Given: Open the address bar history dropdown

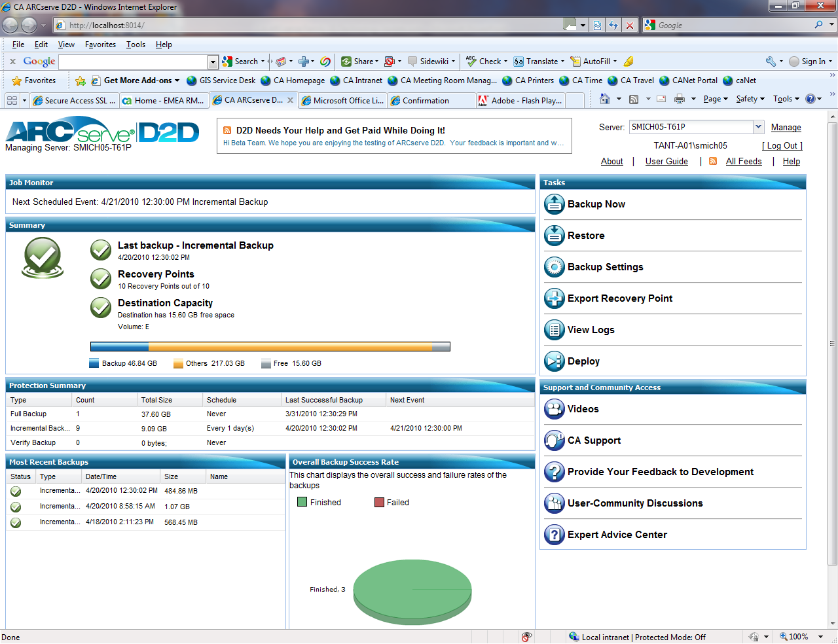Looking at the screenshot, I should (583, 26).
